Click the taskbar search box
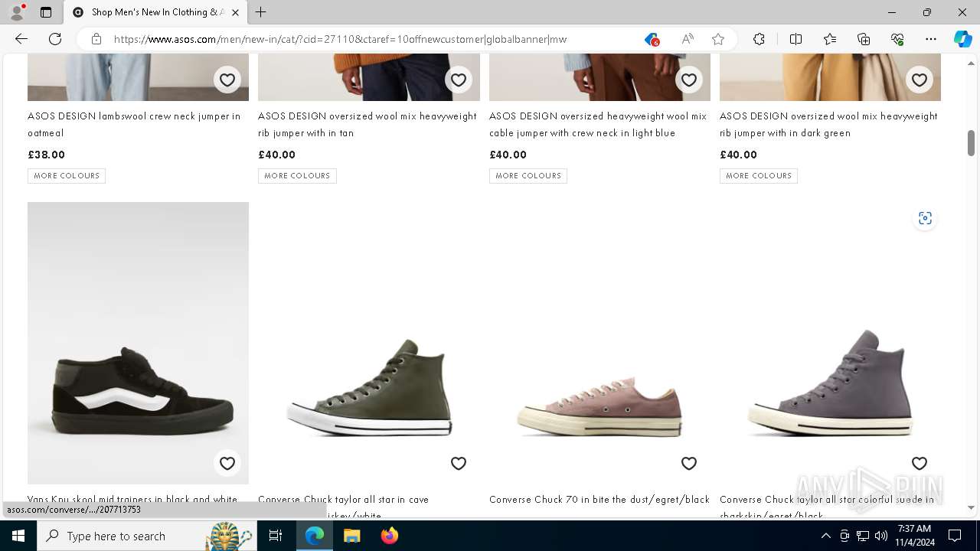The width and height of the screenshot is (980, 551). [x=147, y=536]
